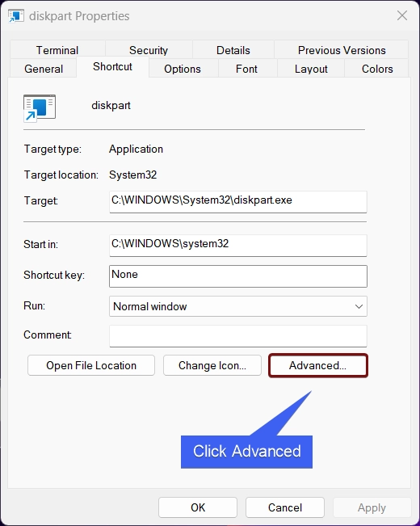420x526 pixels.
Task: Click the diskpart icon in the title bar
Action: (x=16, y=16)
